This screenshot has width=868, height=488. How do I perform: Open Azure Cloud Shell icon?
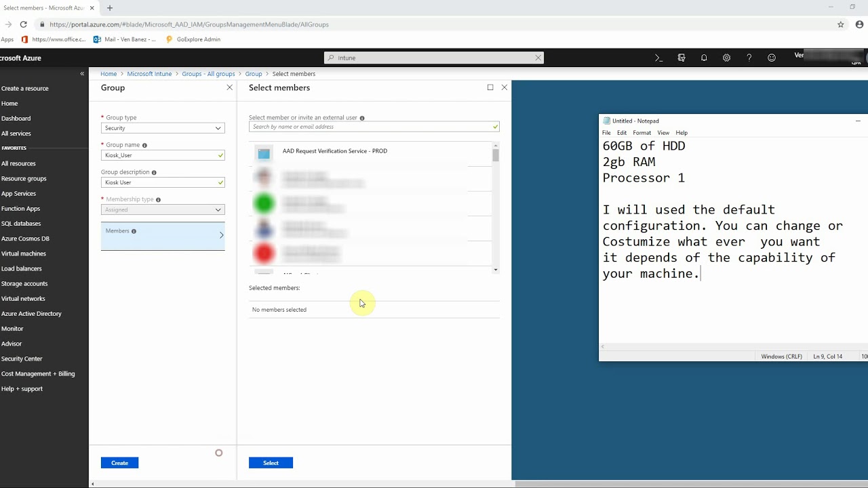[x=658, y=58]
